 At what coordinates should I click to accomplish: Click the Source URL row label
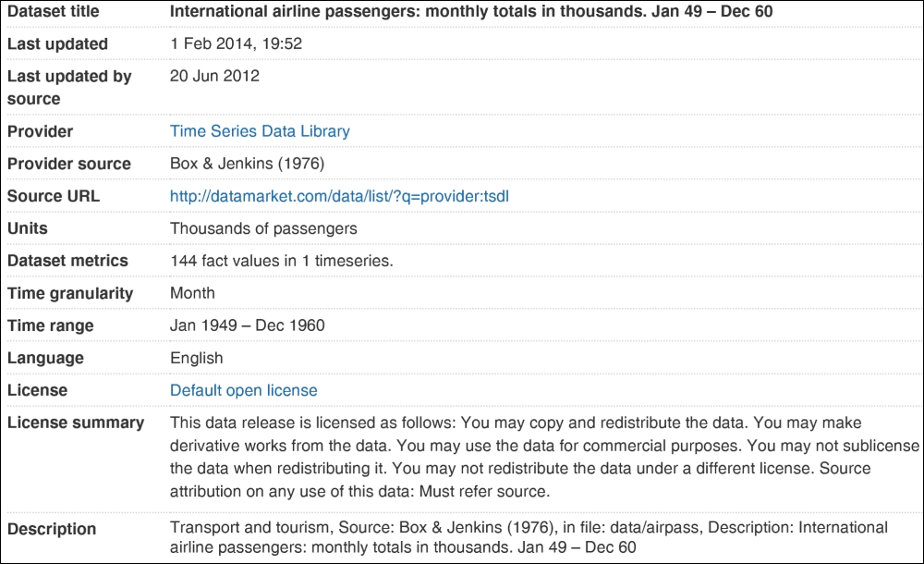point(54,196)
